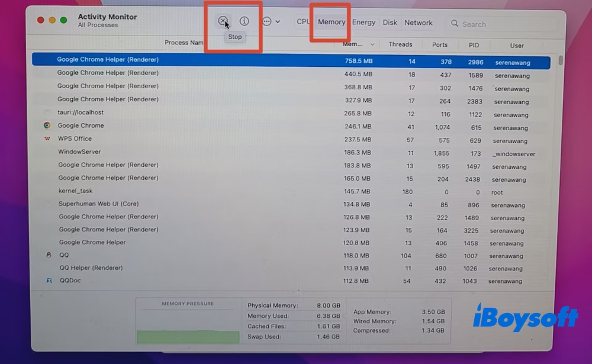Viewport: 592px width, 364px height.
Task: Click the Google Chrome app icon
Action: 47,125
